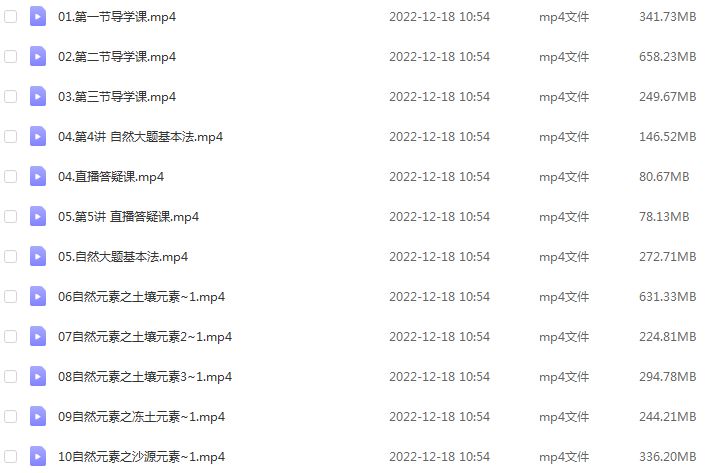Click video icon for 01.第一节导学课.mp4

tap(38, 17)
